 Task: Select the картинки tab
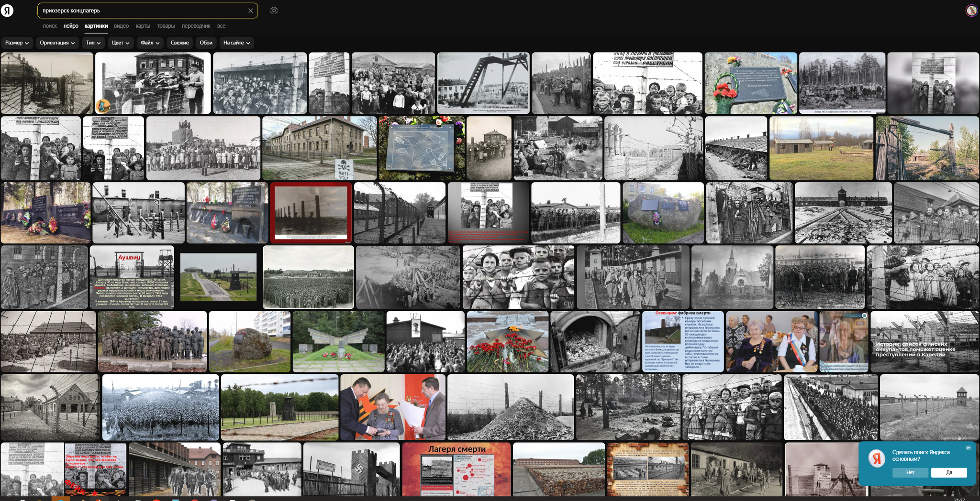(x=96, y=26)
